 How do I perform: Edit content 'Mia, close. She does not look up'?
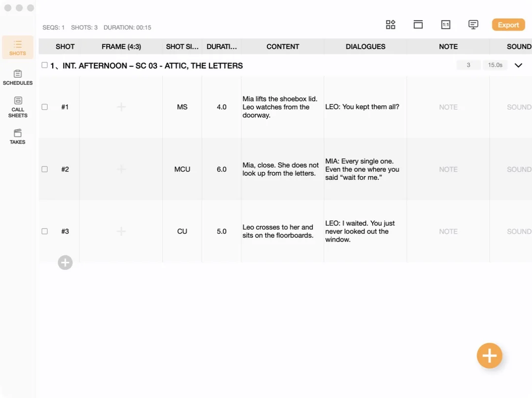(x=281, y=169)
